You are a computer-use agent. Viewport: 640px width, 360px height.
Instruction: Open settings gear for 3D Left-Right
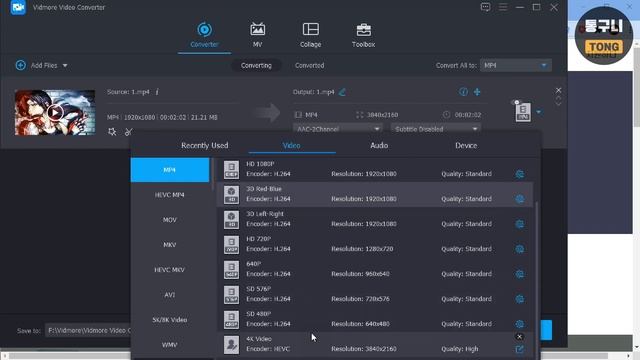point(520,224)
